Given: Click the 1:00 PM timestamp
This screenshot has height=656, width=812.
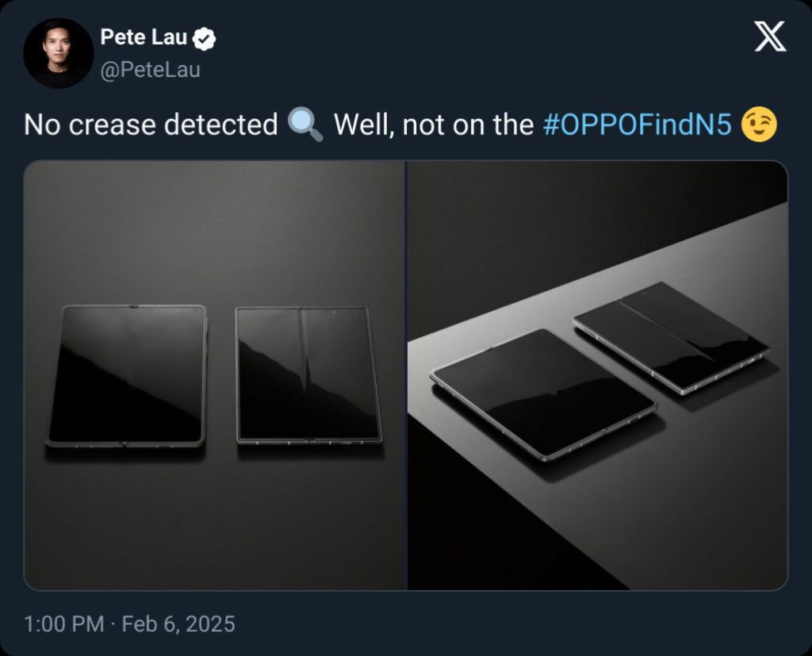Looking at the screenshot, I should tap(64, 623).
